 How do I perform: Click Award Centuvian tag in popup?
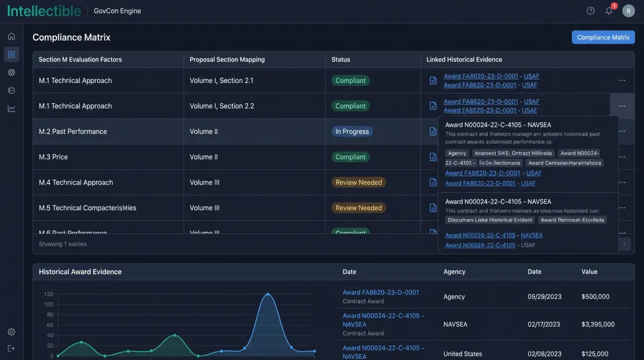564,163
